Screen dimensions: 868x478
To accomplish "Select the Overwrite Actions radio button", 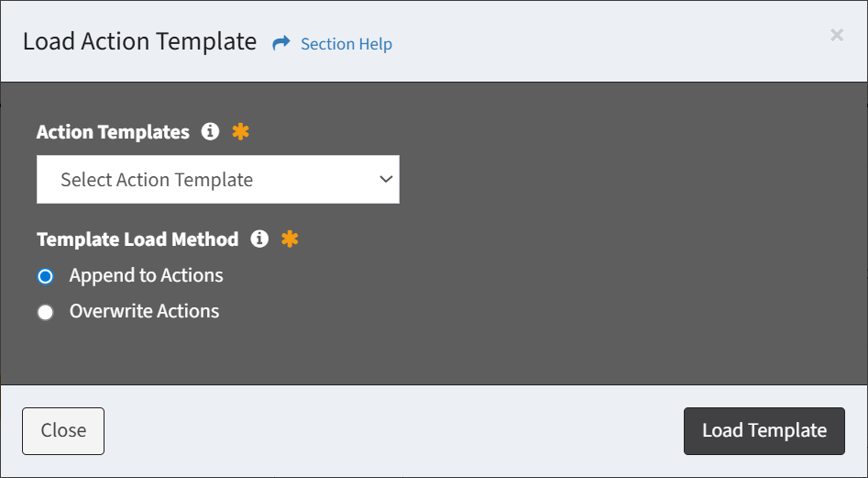I will [x=45, y=312].
